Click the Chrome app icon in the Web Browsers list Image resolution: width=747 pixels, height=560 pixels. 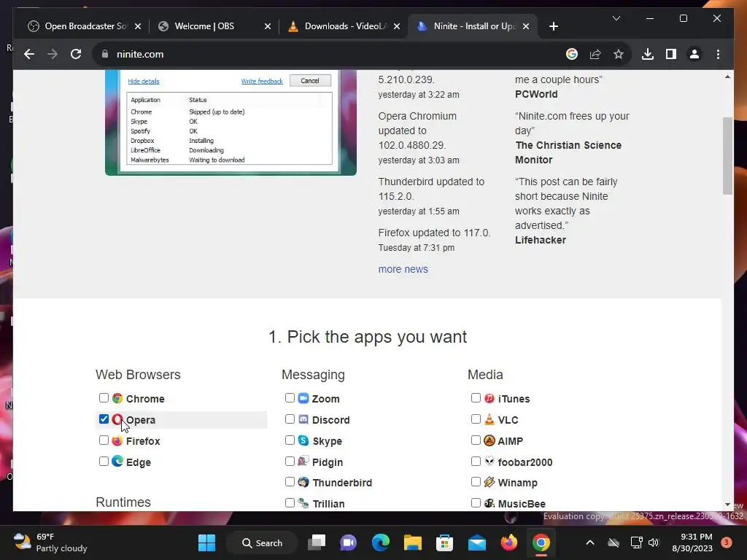(117, 398)
